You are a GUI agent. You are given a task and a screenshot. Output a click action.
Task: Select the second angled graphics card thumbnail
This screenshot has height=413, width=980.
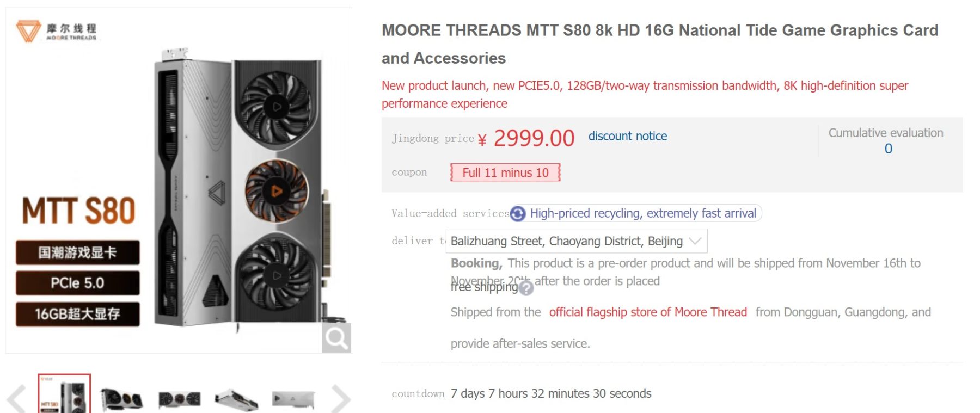121,399
